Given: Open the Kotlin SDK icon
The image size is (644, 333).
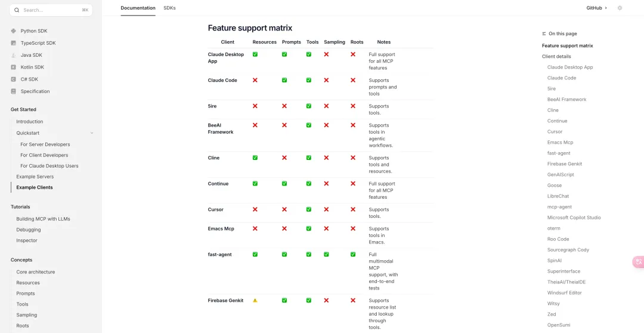Looking at the screenshot, I should (x=14, y=67).
